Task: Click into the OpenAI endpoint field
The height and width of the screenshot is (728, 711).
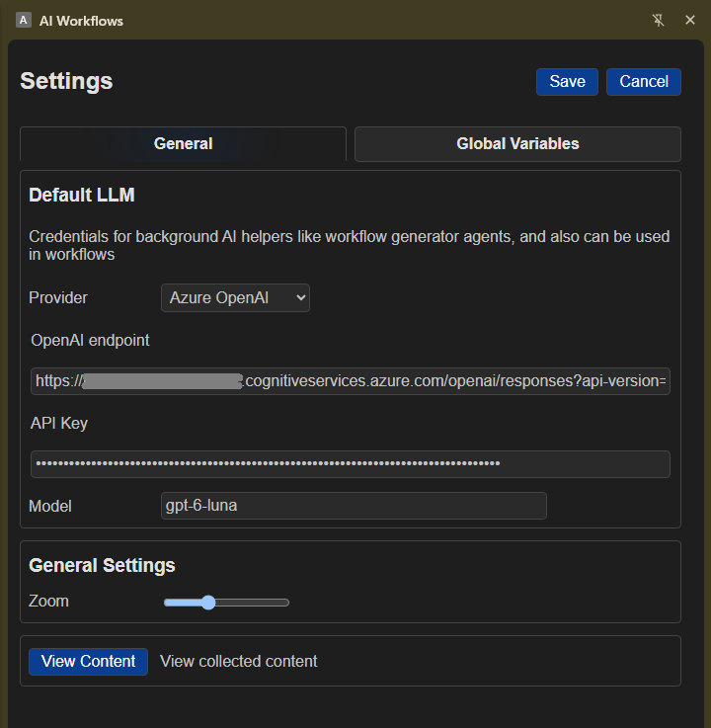Action: [x=351, y=381]
